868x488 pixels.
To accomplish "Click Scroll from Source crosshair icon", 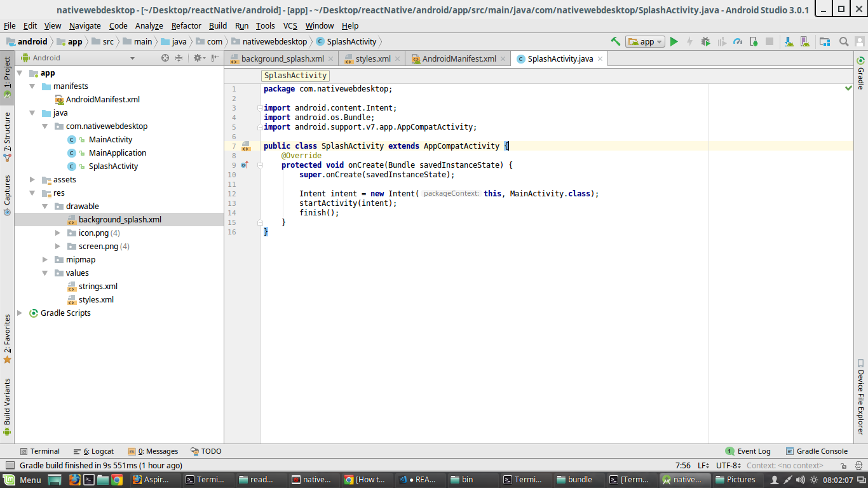I will tap(165, 58).
